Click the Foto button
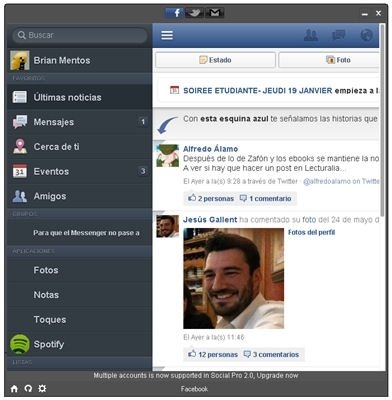The height and width of the screenshot is (400, 392). [x=329, y=60]
